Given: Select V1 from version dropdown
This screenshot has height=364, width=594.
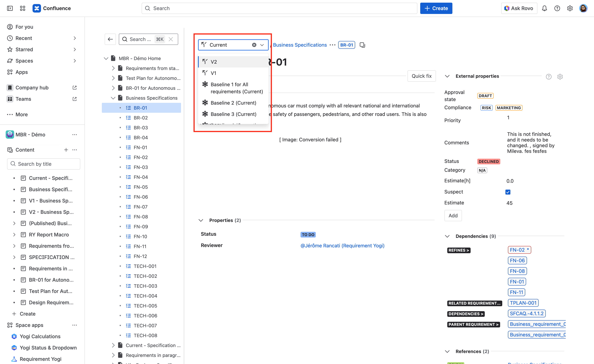Looking at the screenshot, I should click(x=213, y=73).
